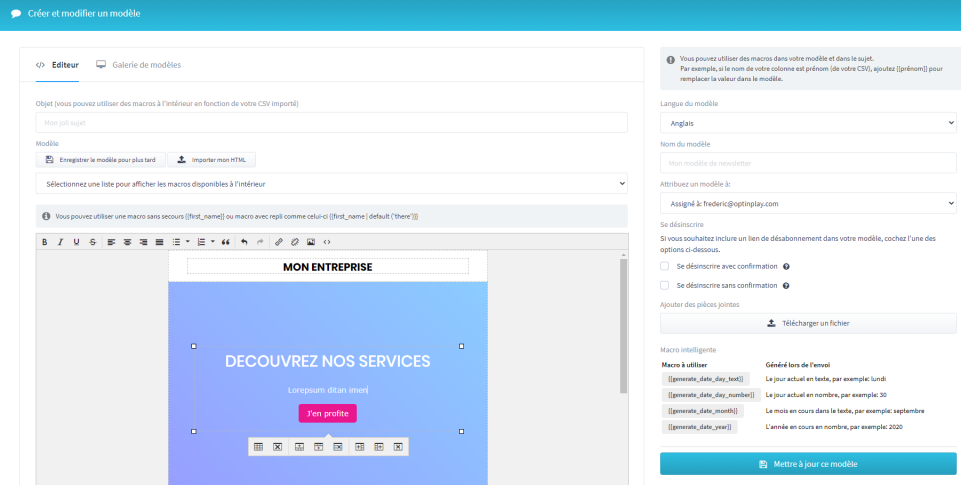Enable 'Se désinscrire avec confirmation'
The image size is (961, 485).
(665, 267)
